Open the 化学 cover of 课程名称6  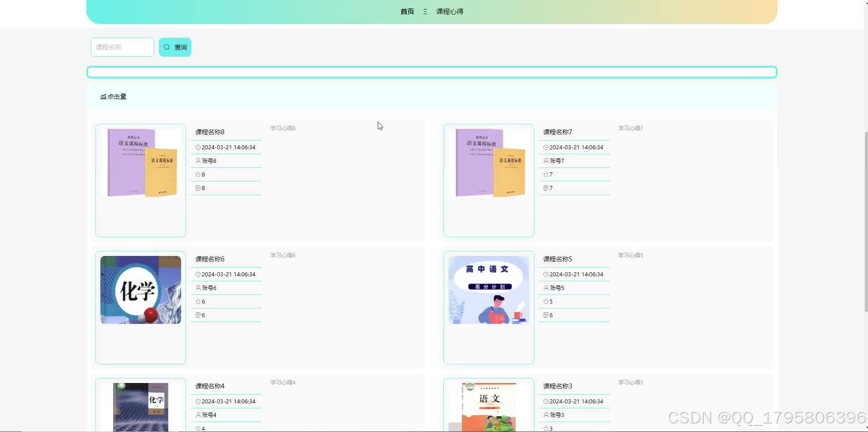[x=141, y=290]
